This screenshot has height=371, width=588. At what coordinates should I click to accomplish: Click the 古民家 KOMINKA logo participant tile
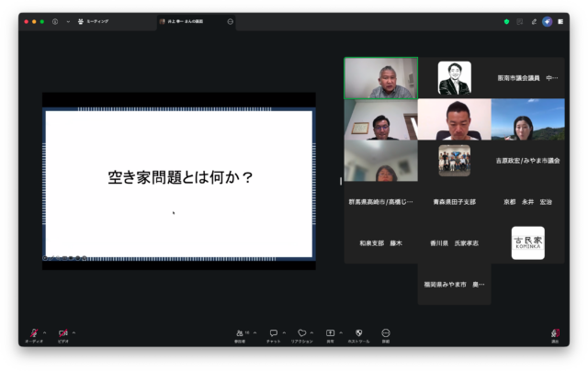(x=527, y=243)
